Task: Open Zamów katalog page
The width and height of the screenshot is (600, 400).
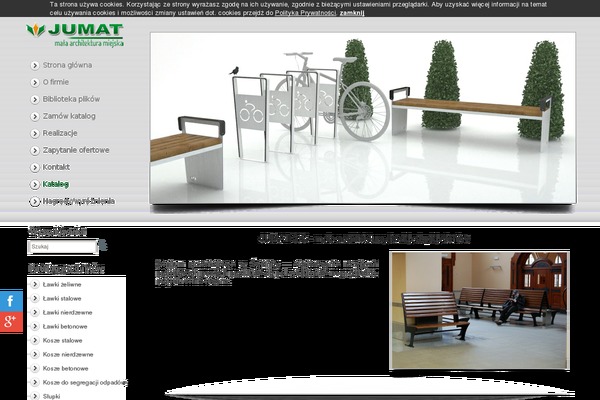Action: pos(69,116)
